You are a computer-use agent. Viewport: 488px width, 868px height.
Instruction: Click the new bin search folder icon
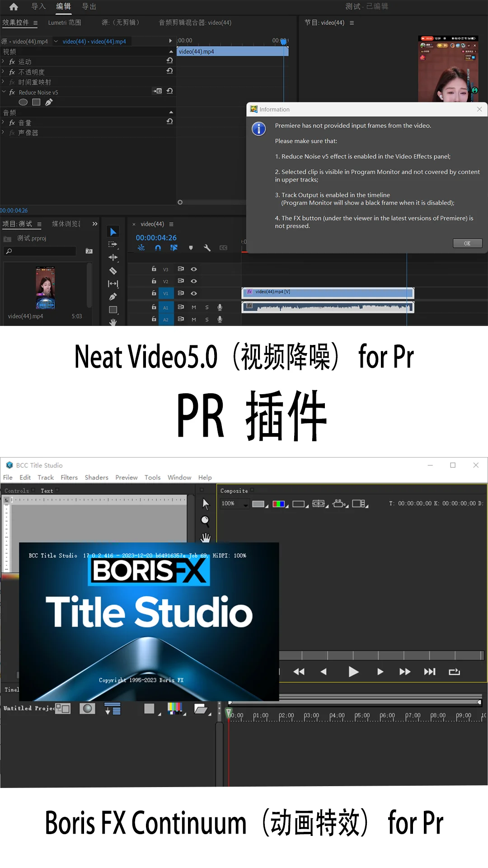89,251
